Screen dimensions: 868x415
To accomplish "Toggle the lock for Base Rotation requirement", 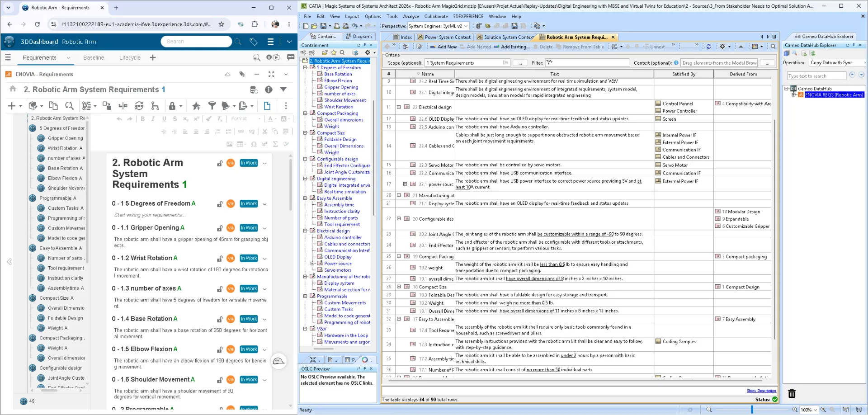I will click(220, 319).
